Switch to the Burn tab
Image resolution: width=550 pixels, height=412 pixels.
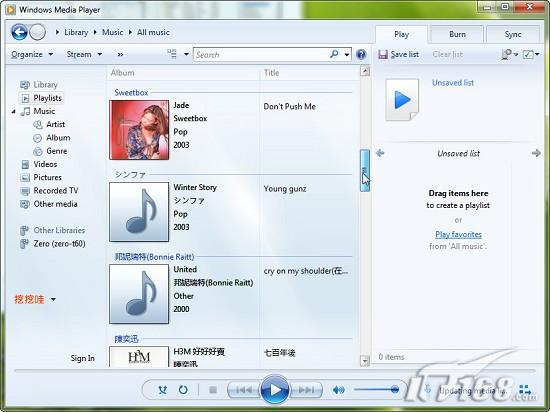pyautogui.click(x=457, y=34)
